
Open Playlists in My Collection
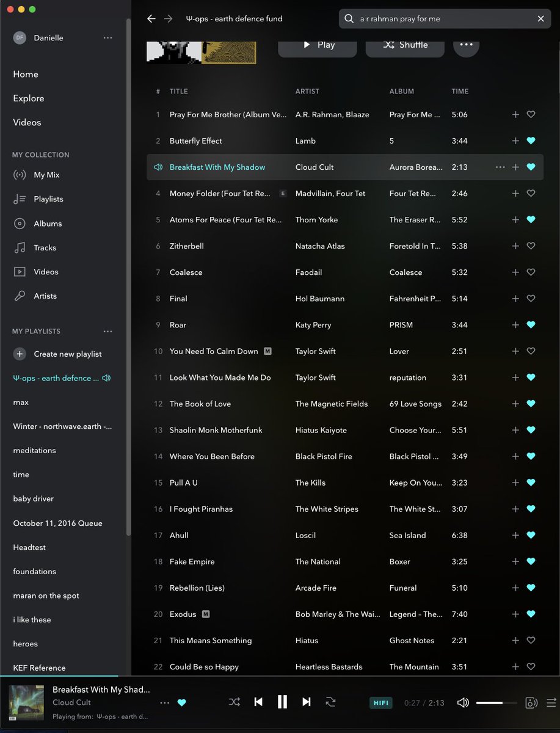click(x=38, y=199)
